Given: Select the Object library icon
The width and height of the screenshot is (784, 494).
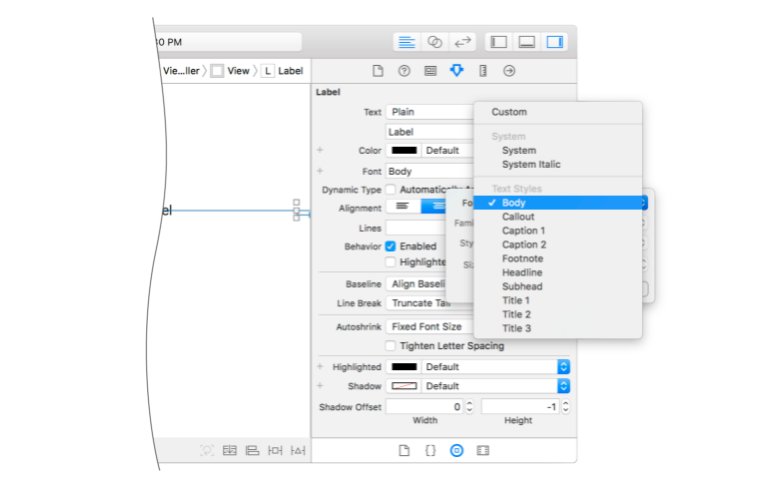Looking at the screenshot, I should pyautogui.click(x=457, y=451).
